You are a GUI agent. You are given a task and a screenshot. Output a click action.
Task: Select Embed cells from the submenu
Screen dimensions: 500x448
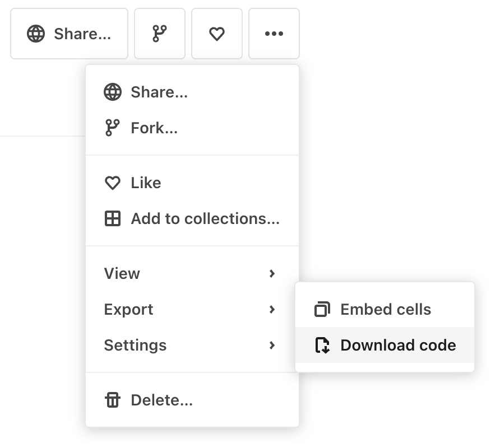385,309
